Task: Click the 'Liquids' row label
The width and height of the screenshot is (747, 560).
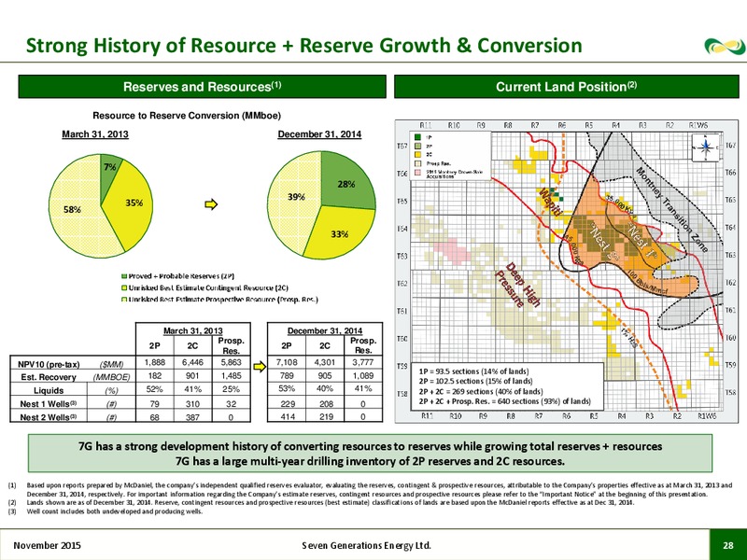Action: [49, 390]
